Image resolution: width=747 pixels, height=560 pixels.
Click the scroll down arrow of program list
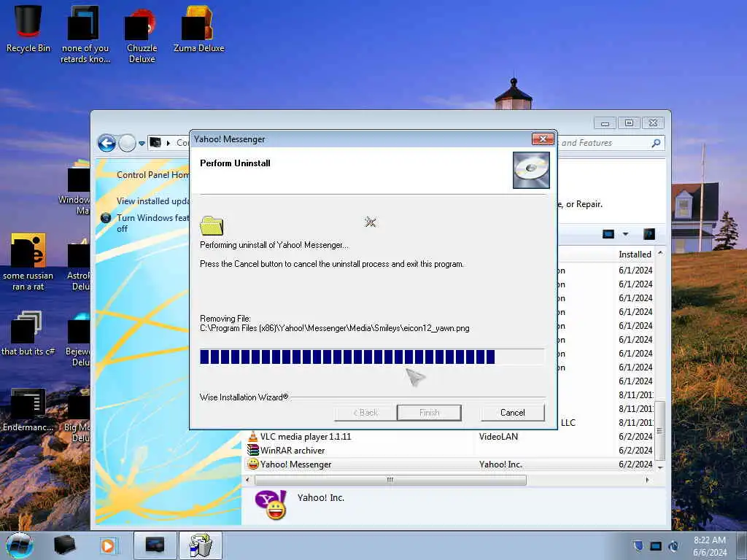point(660,467)
